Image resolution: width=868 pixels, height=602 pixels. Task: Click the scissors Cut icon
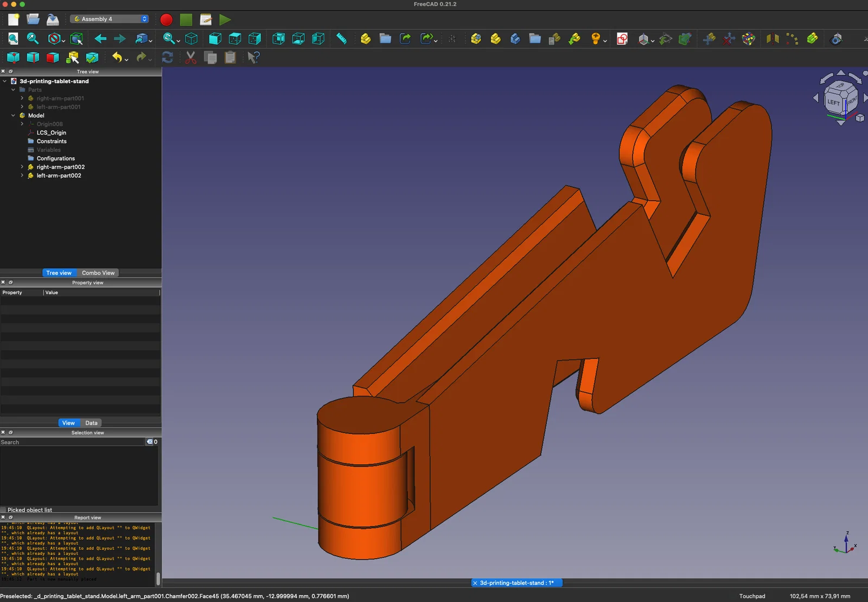190,57
